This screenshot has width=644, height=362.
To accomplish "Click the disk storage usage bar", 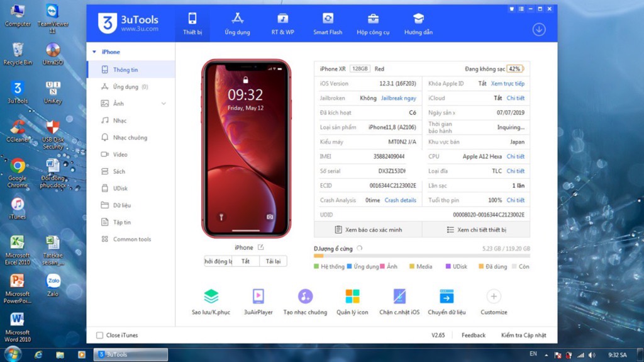I will click(x=421, y=256).
